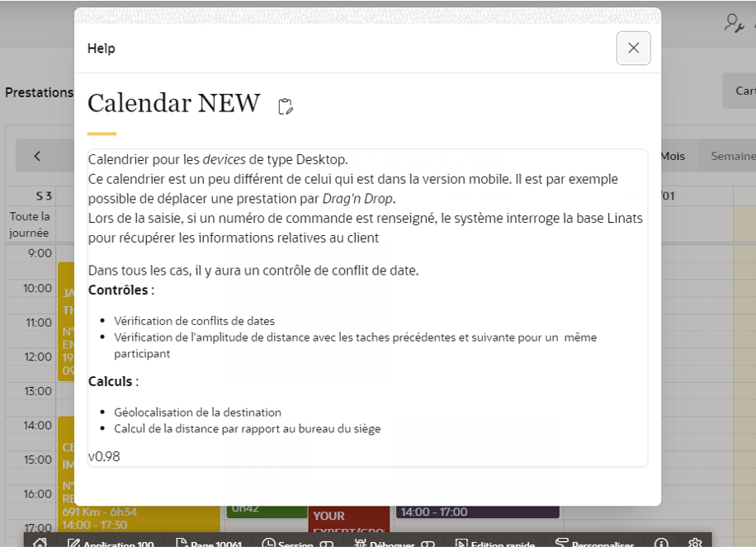
Task: Open the developer toolbar Home icon
Action: [x=40, y=542]
